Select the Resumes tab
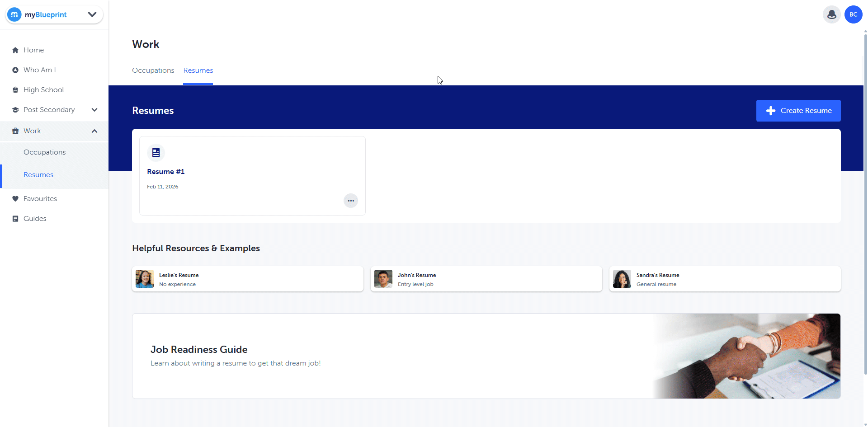868x427 pixels. [198, 70]
